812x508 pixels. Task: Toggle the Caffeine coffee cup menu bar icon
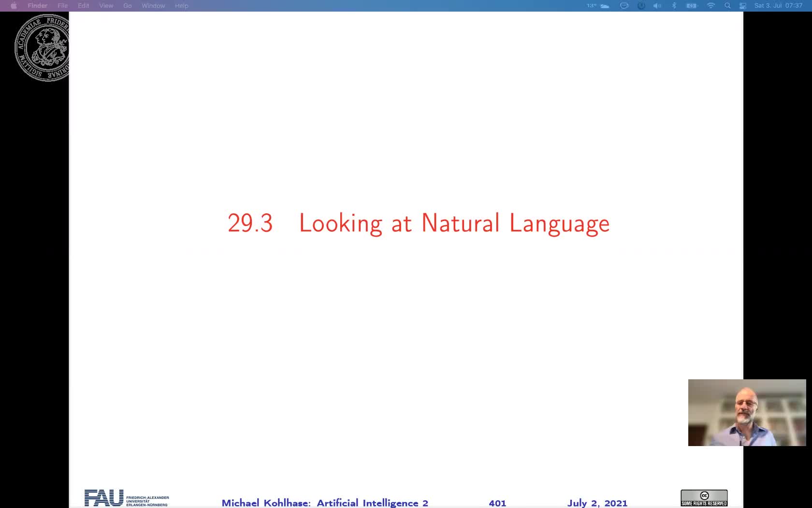click(624, 6)
